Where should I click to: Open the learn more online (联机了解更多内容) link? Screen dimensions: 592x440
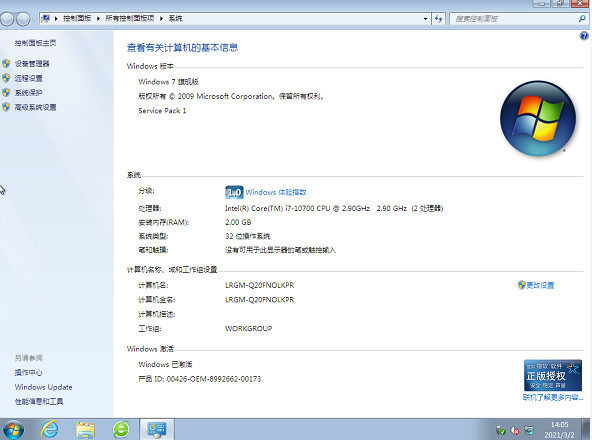[553, 397]
